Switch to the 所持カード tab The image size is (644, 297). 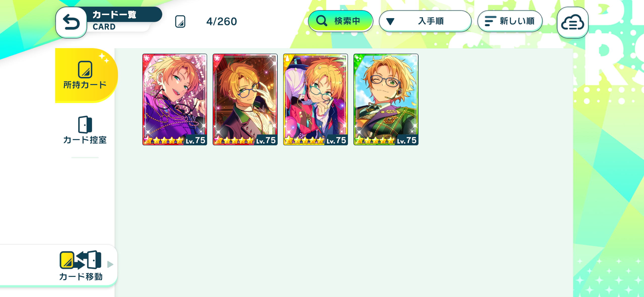point(86,75)
